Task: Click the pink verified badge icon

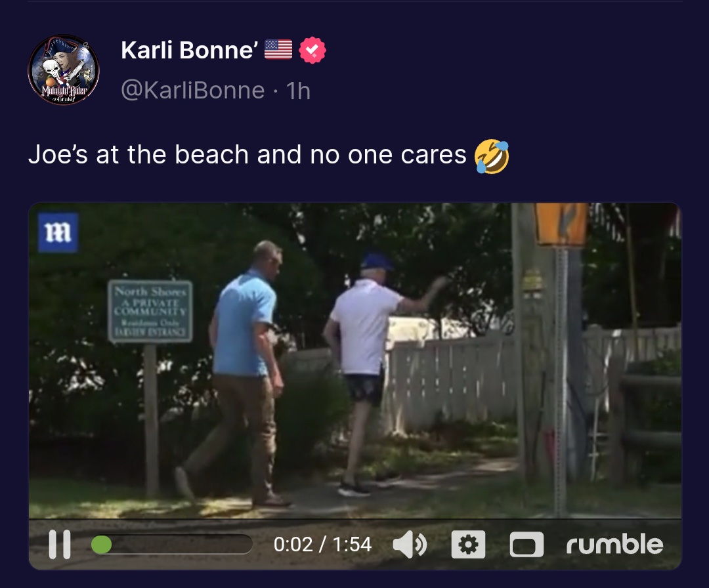Action: coord(312,50)
